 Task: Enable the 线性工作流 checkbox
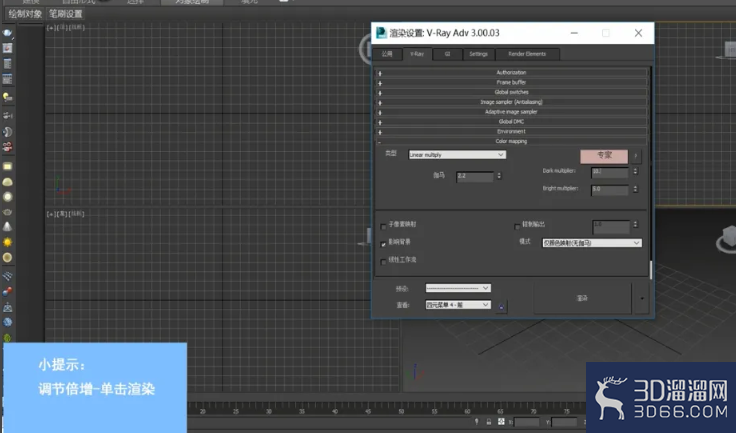383,262
